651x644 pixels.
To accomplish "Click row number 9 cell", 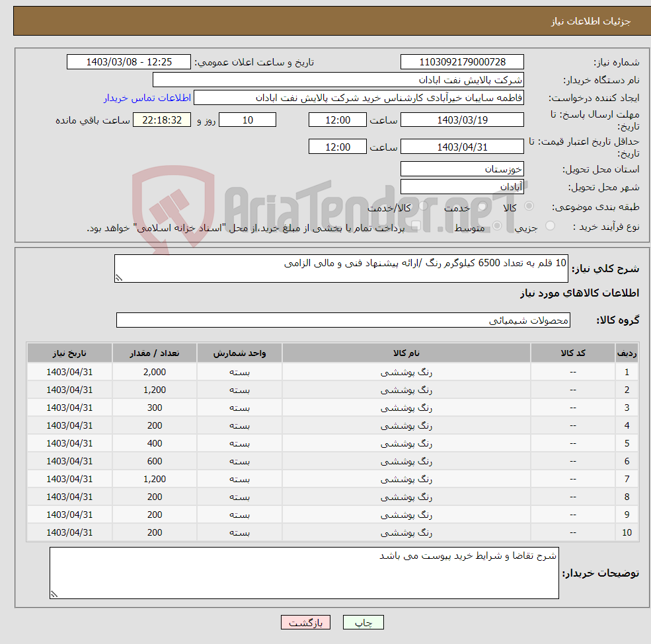I will tap(627, 515).
